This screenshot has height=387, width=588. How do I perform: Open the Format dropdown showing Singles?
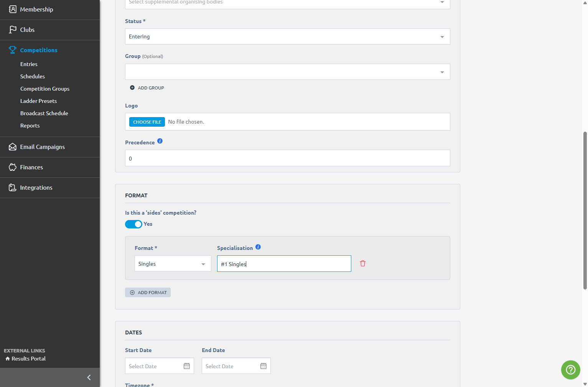pos(173,263)
